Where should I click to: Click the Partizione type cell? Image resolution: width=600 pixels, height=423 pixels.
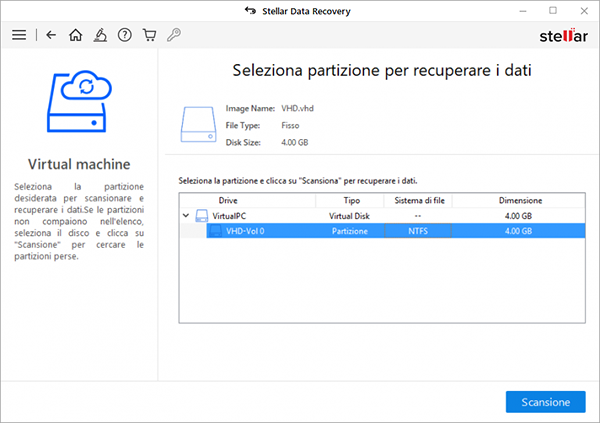pos(350,231)
